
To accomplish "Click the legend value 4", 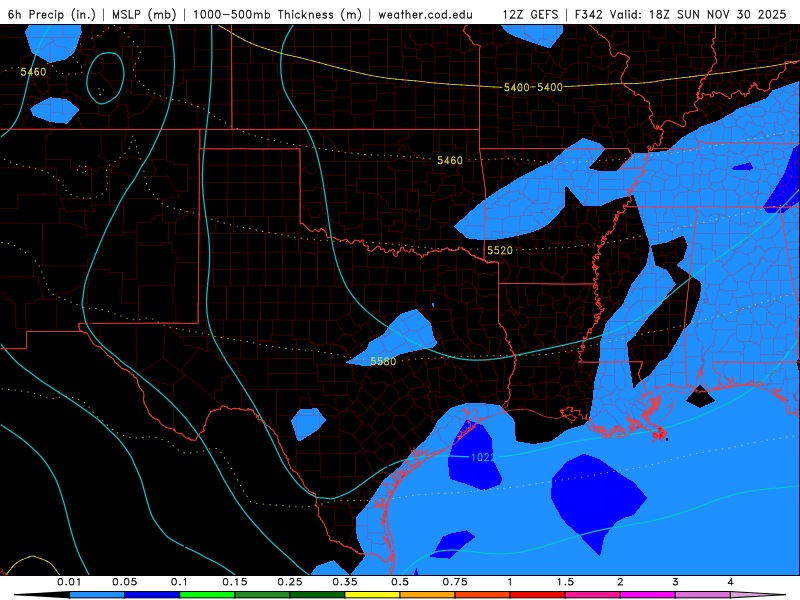I will pyautogui.click(x=730, y=582).
